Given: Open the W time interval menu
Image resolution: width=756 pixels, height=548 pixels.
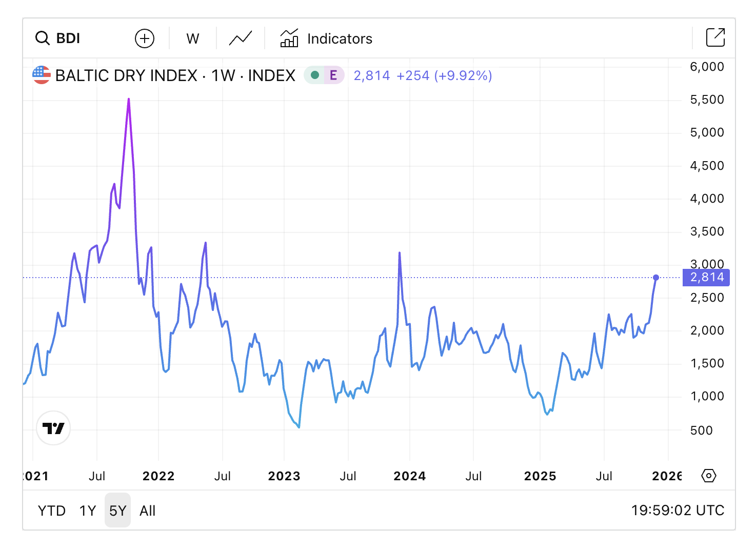Looking at the screenshot, I should 193,38.
